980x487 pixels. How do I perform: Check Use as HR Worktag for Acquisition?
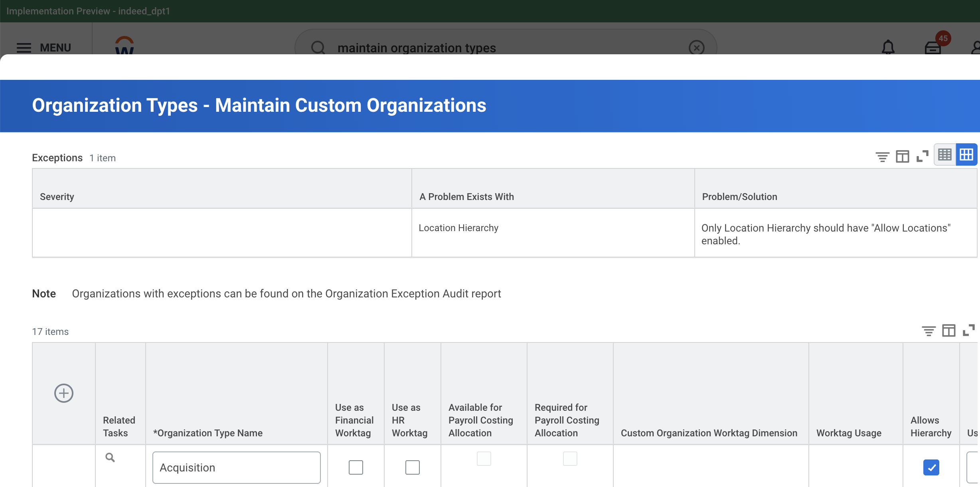click(x=413, y=467)
